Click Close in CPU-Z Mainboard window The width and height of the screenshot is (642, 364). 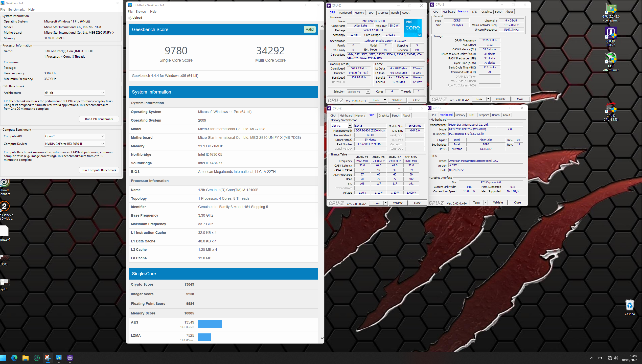tap(517, 202)
